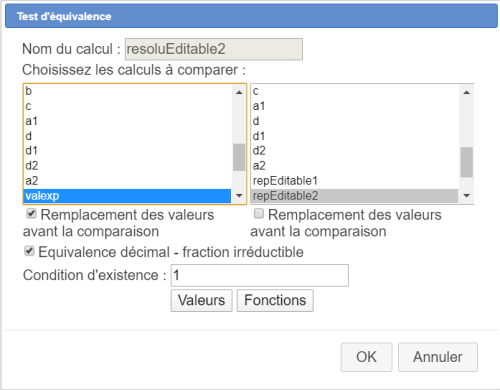Uncheck Equivalence décimal - fraction irréductible
Viewport: 500px width, 390px height.
coord(29,251)
